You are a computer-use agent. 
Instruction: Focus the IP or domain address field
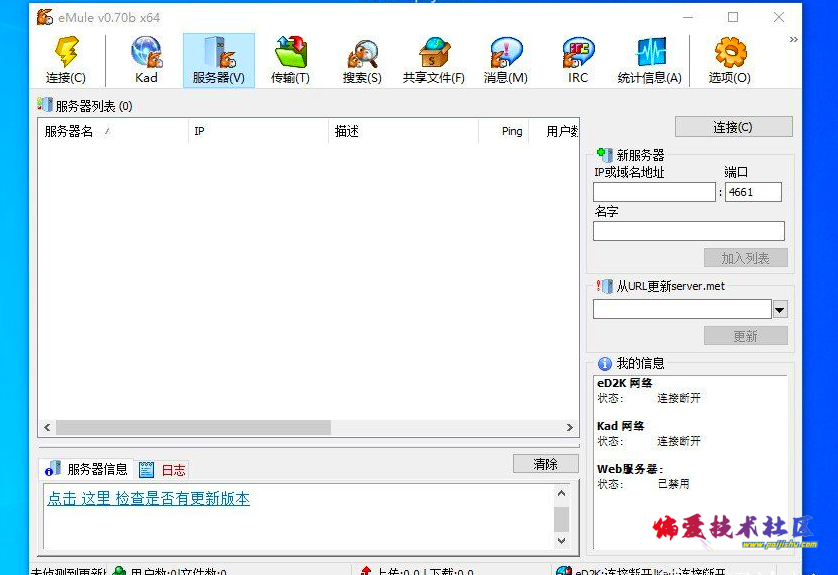654,192
